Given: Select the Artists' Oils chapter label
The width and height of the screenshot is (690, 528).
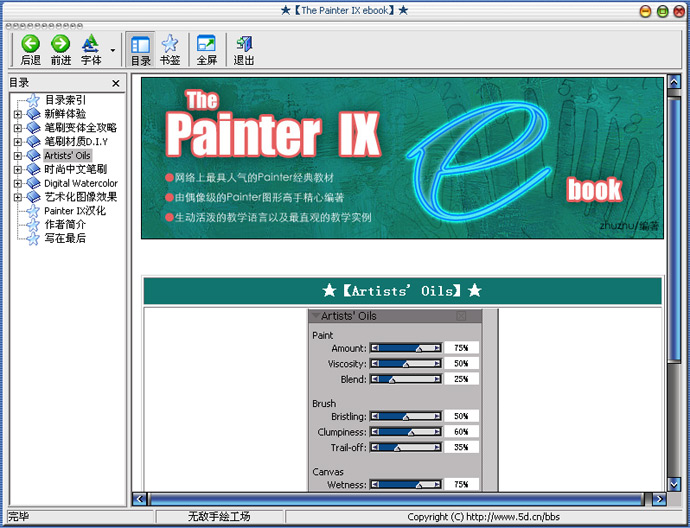Looking at the screenshot, I should coord(67,155).
